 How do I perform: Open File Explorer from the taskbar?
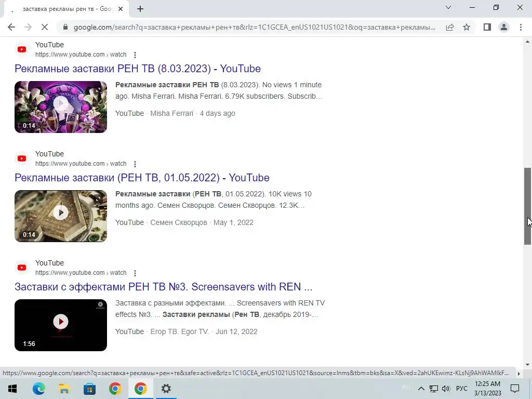(64, 389)
